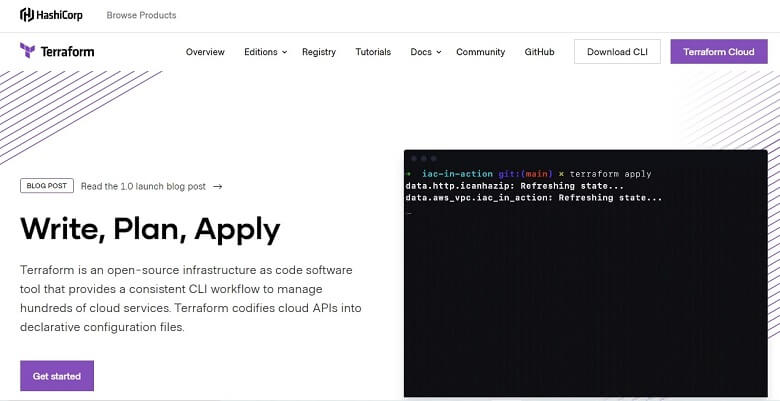Go to the Overview page
Viewport: 780px width, 401px height.
205,52
